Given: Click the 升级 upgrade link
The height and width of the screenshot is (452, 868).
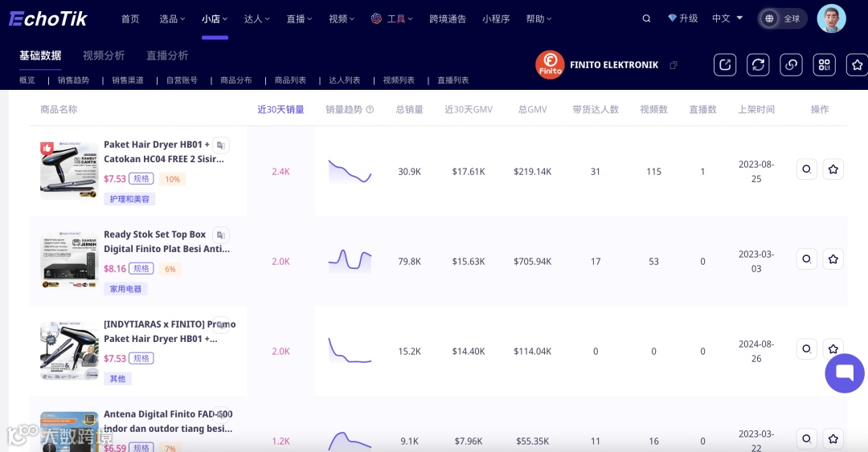Looking at the screenshot, I should tap(688, 18).
